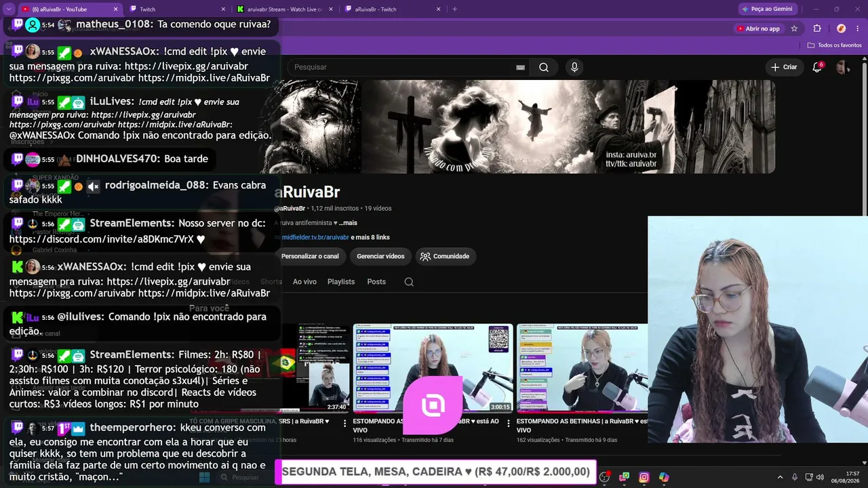Close the aRuivaBr - Twitch tab
The image size is (868, 488).
438,9
